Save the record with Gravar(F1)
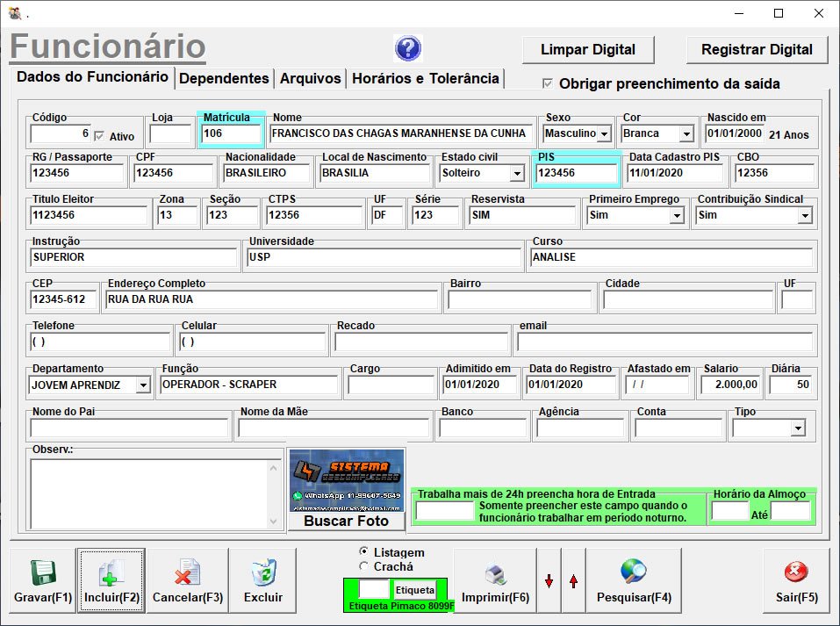This screenshot has height=626, width=840. 43,580
